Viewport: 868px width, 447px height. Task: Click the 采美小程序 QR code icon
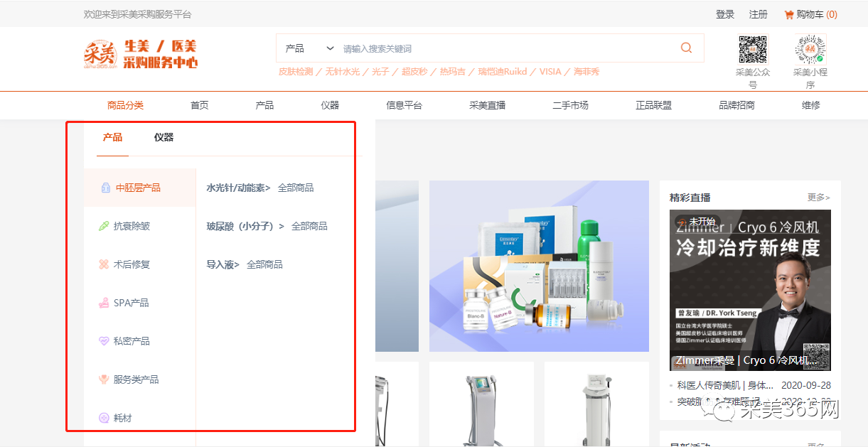pyautogui.click(x=810, y=50)
